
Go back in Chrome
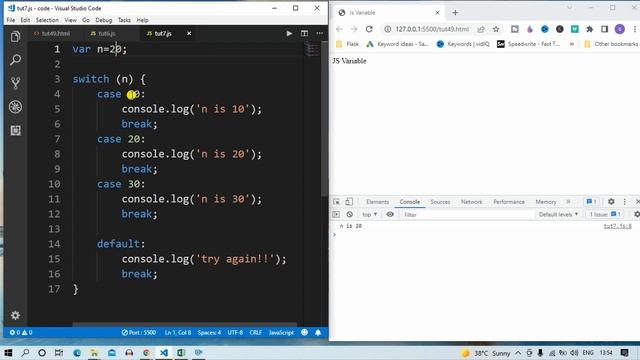339,29
